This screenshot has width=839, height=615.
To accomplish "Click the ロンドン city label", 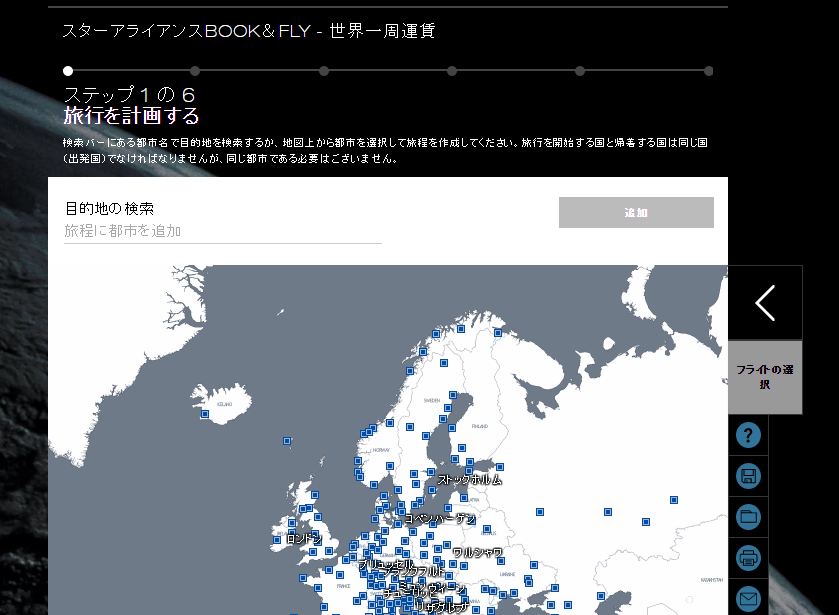I will tap(304, 538).
